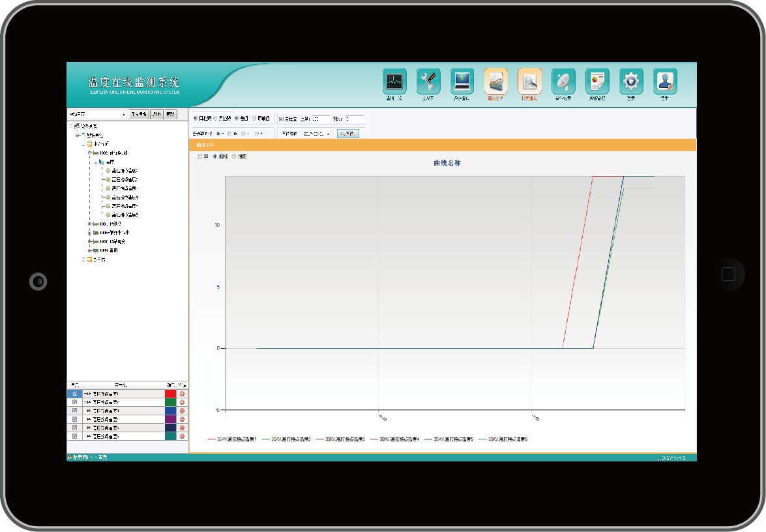Hide the teal curve via its checkbox

coord(75,436)
